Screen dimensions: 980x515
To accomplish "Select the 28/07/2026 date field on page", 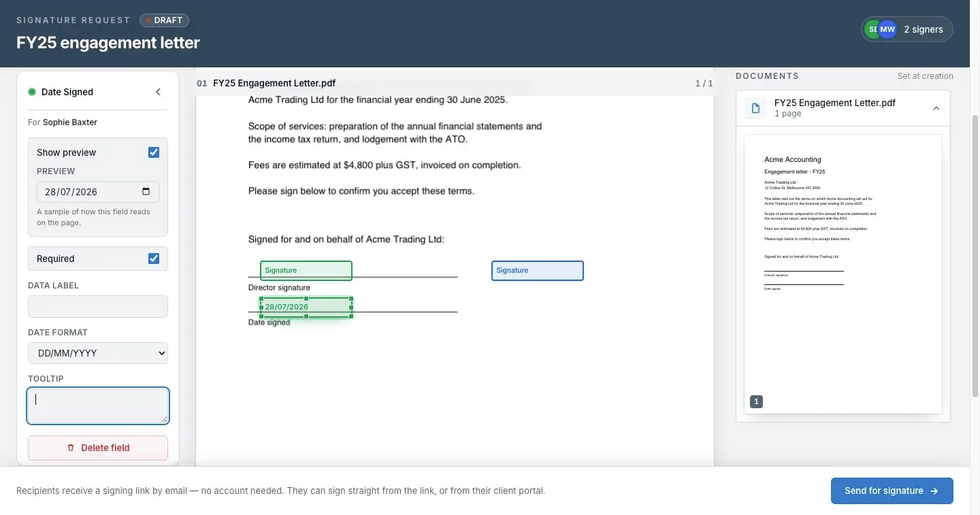I will (x=306, y=307).
